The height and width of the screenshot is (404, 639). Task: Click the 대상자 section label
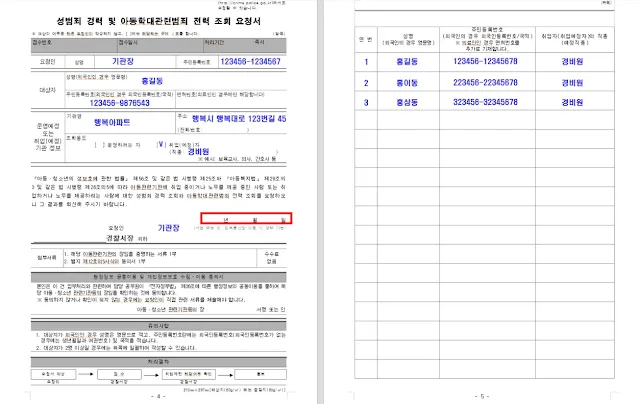47,90
